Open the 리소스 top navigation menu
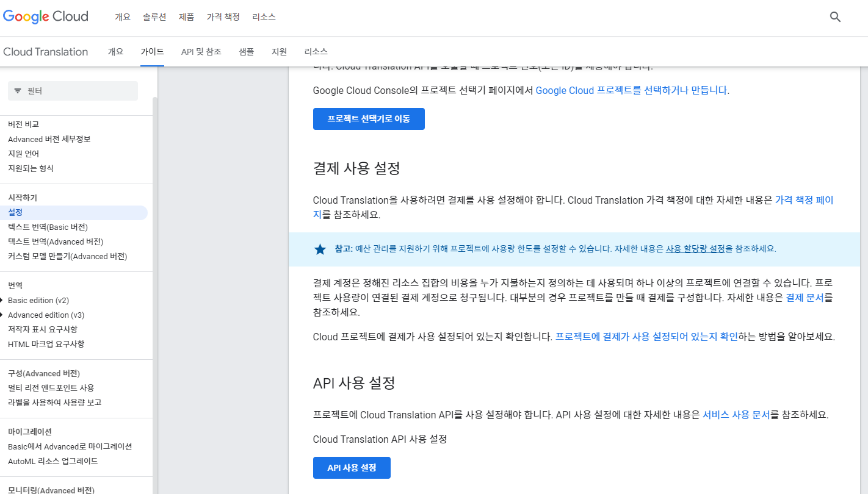868x494 pixels. [x=264, y=17]
